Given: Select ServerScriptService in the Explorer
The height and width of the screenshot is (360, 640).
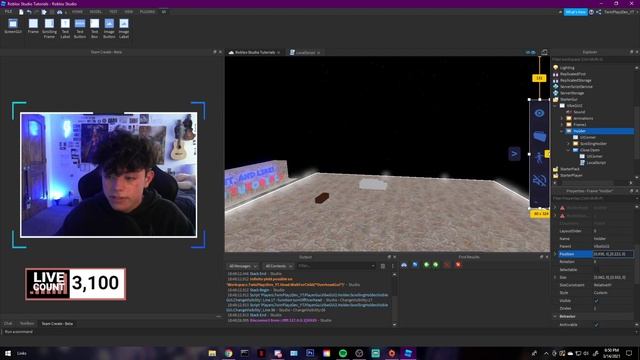Looking at the screenshot, I should pos(576,87).
